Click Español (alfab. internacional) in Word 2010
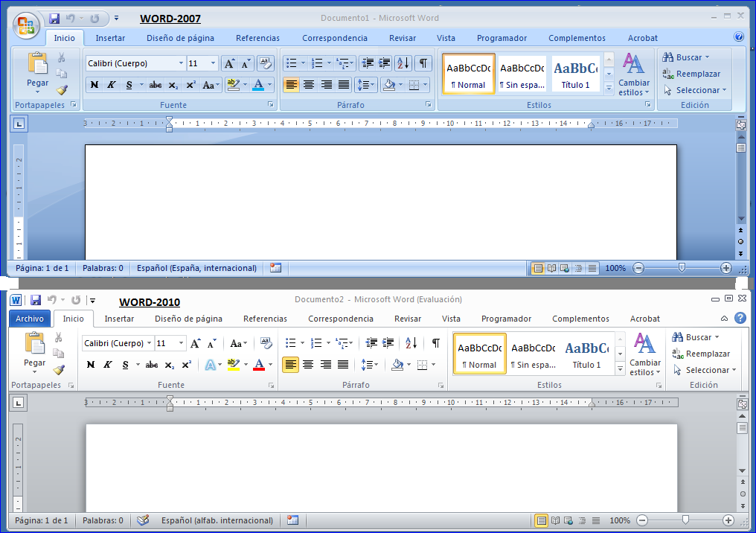The image size is (756, 533). (217, 520)
